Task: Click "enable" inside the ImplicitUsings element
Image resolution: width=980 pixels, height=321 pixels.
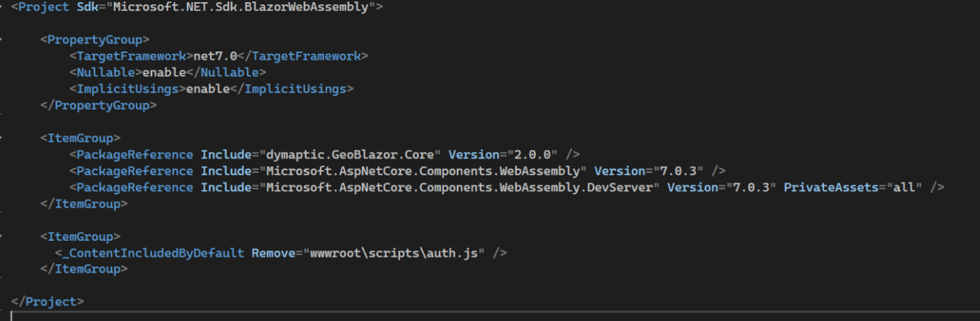Action: [x=208, y=89]
